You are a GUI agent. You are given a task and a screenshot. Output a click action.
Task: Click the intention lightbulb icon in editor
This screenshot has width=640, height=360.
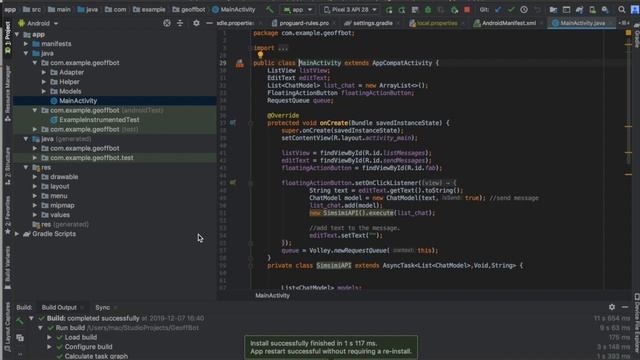(x=260, y=55)
